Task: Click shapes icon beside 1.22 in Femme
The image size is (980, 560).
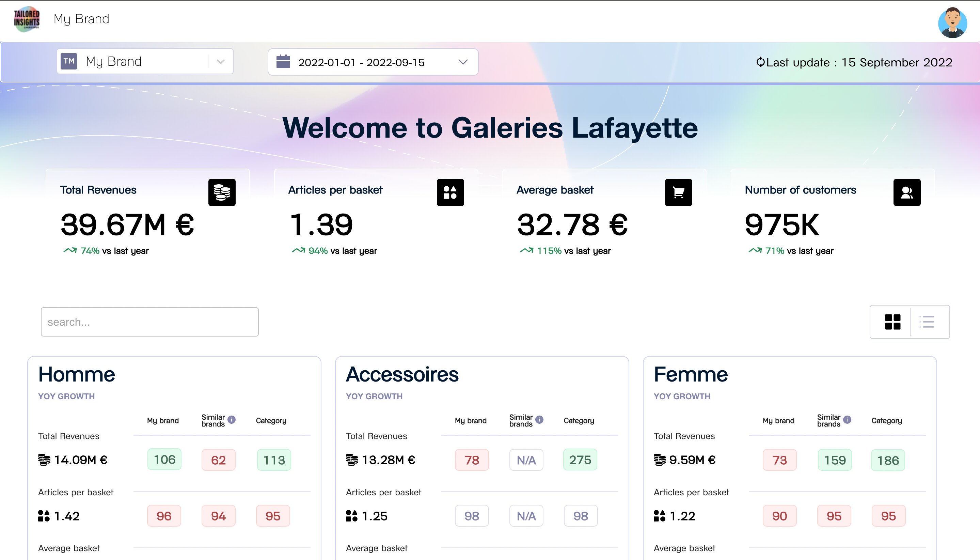Action: (660, 516)
